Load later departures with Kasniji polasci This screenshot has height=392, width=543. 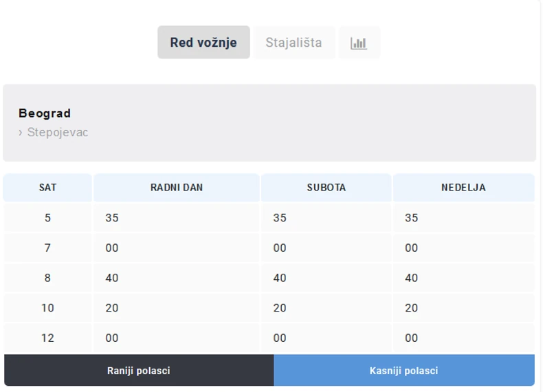coord(403,371)
